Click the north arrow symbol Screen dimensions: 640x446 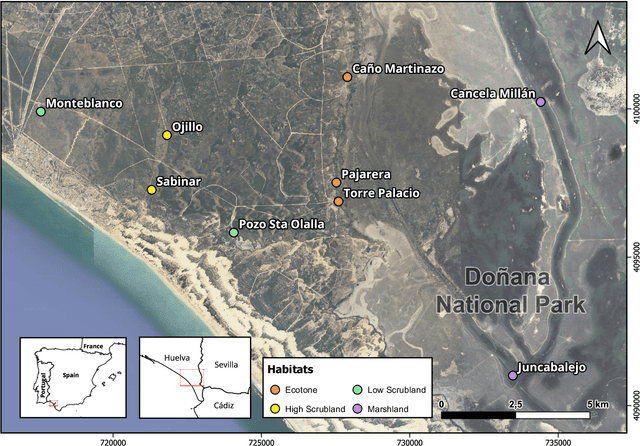598,39
